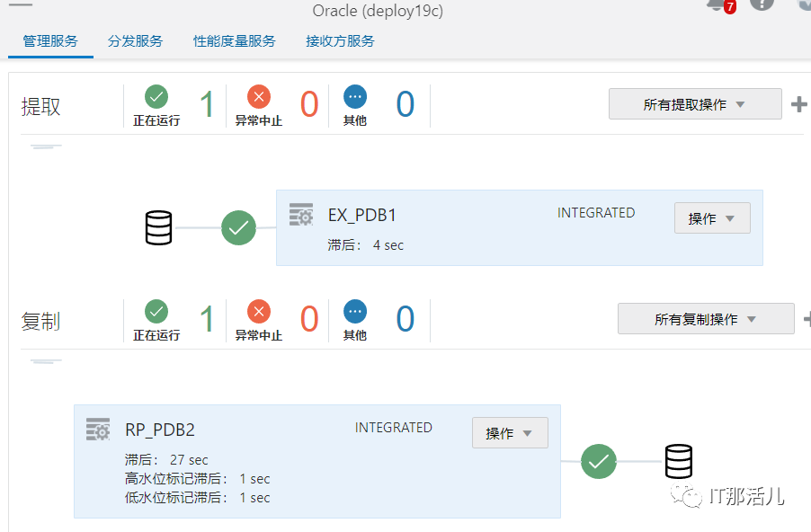Click the green running icon in 提取 section
The image size is (811, 532).
(x=156, y=97)
